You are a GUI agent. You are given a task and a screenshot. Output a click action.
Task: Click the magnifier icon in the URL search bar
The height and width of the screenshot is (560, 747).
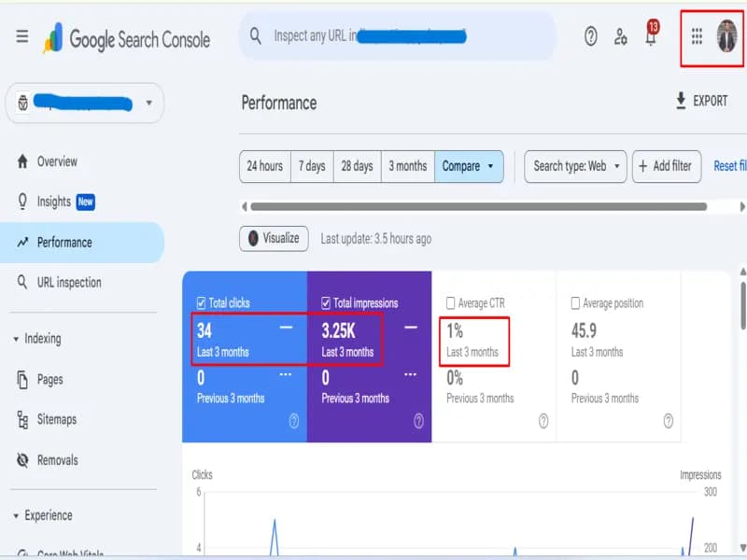pyautogui.click(x=256, y=35)
